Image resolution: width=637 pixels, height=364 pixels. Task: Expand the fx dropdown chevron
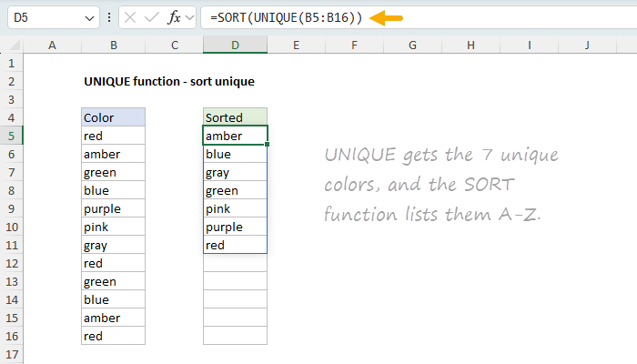coord(189,18)
